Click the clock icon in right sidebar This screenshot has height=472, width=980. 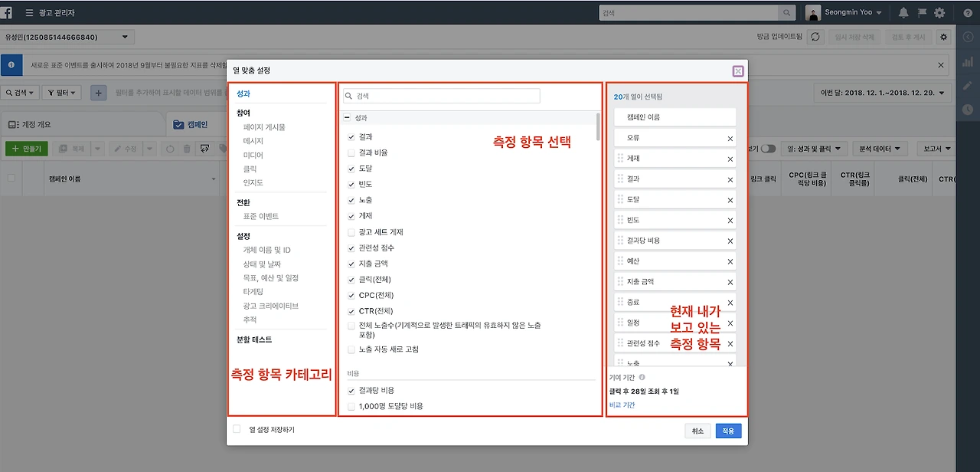[x=969, y=110]
